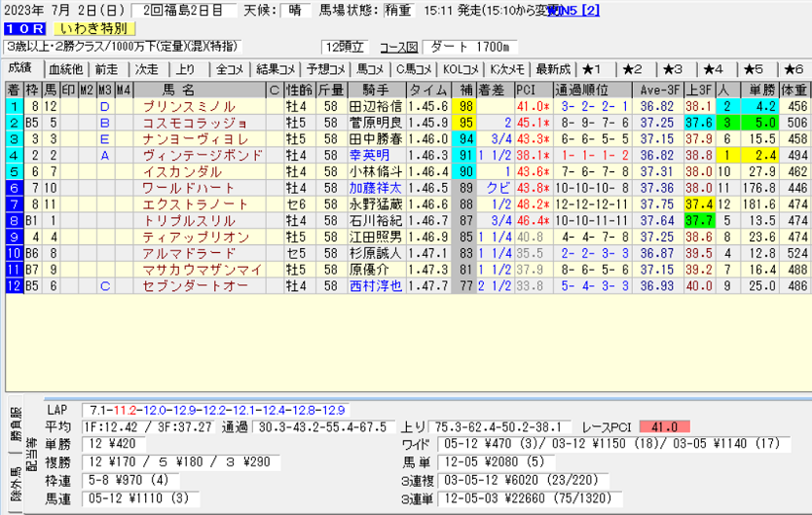Open the 結果コメ tab
The height and width of the screenshot is (515, 812).
coord(275,69)
